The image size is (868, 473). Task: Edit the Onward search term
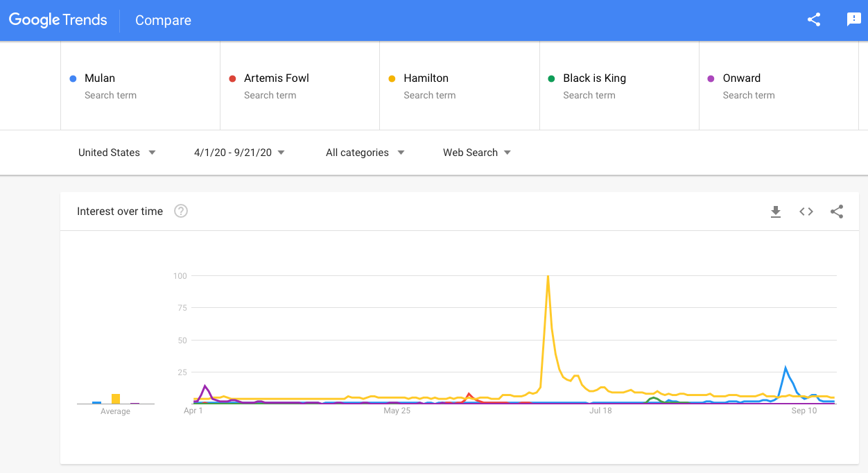tap(779, 86)
